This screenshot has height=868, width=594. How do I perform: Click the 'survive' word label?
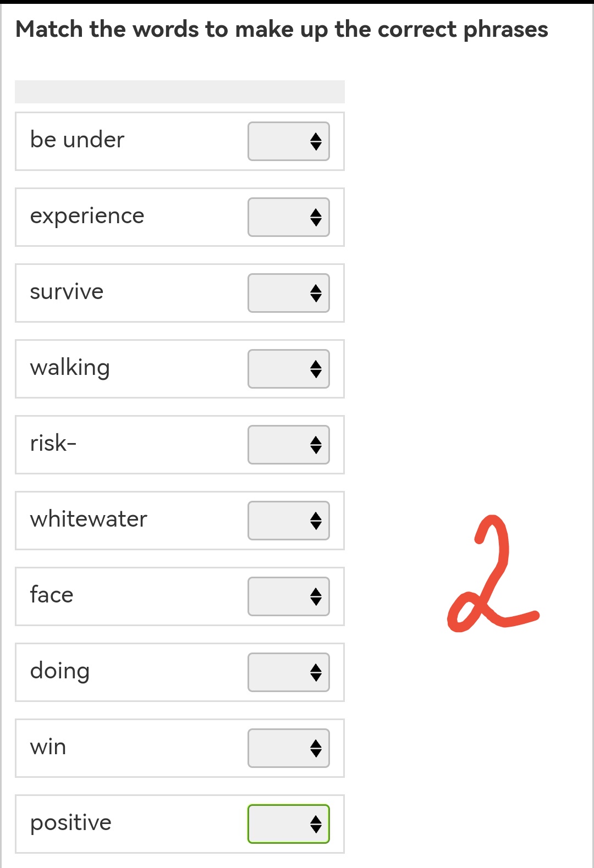pos(67,292)
